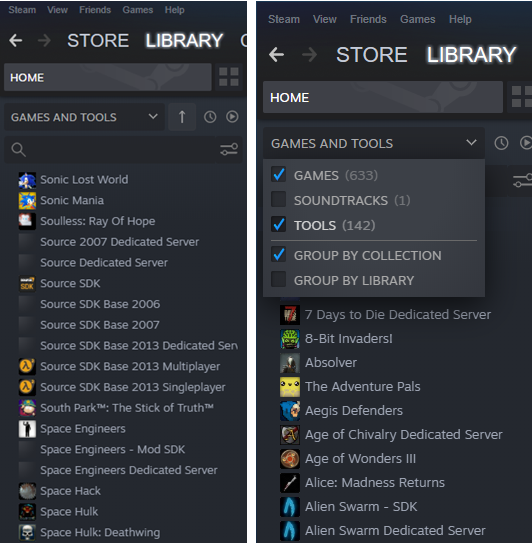Open Steam menu in right window
The width and height of the screenshot is (532, 543).
pos(284,19)
